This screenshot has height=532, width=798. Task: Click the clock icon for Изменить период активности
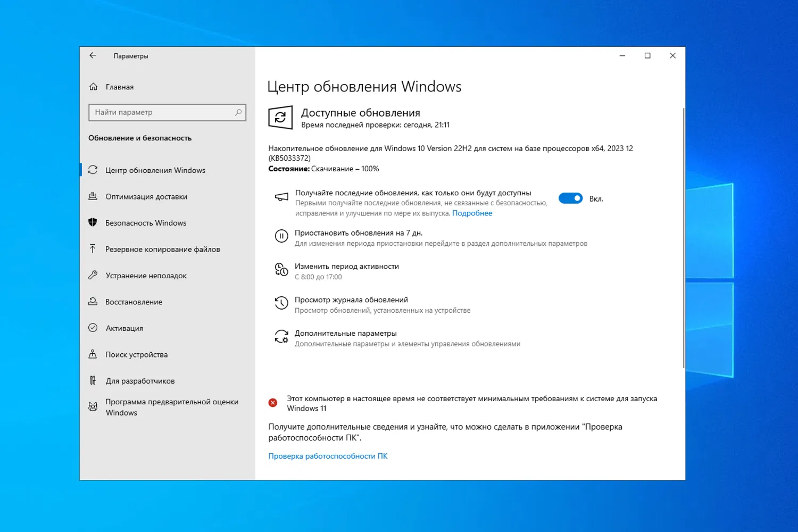[x=281, y=269]
